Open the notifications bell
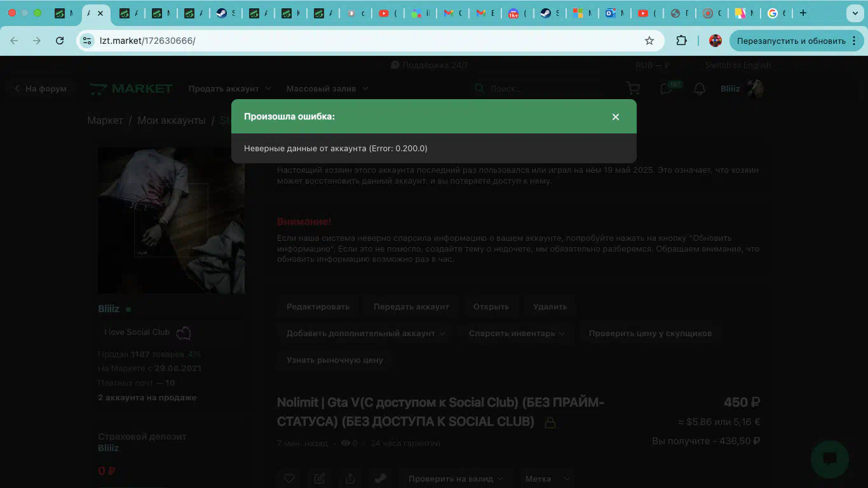The width and height of the screenshot is (868, 488). tap(700, 88)
